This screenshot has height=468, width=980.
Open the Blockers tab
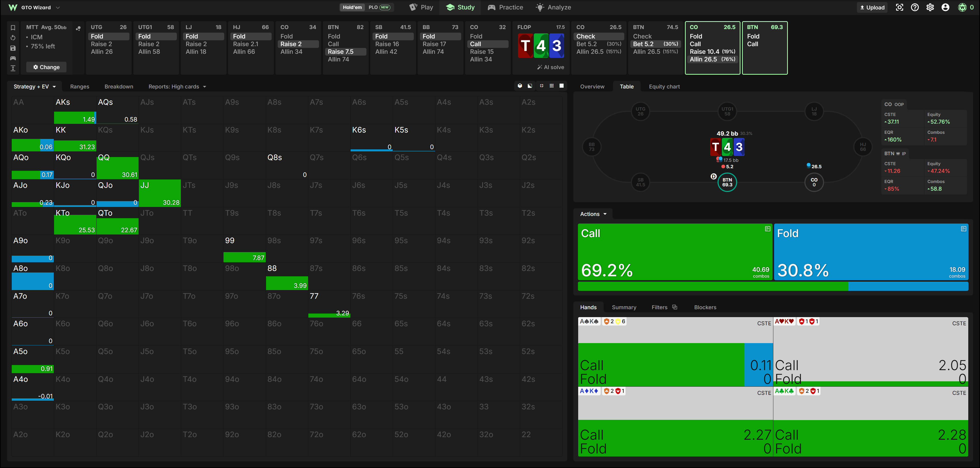(x=705, y=307)
